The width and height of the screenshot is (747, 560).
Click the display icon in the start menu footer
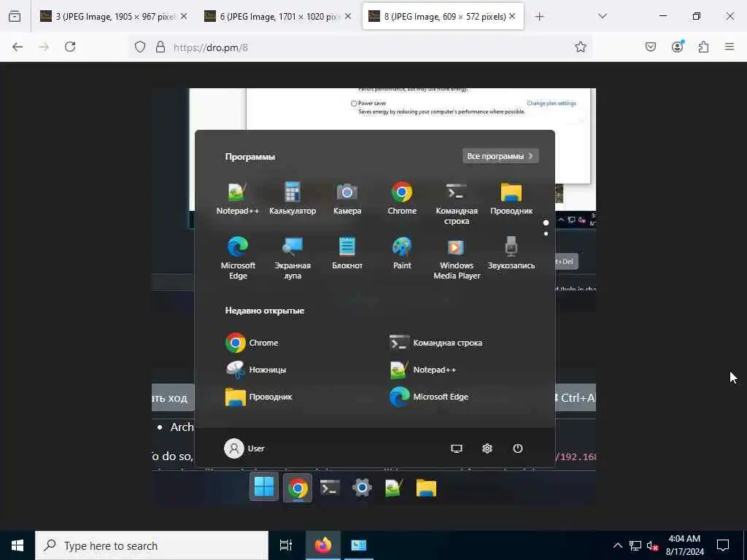457,448
